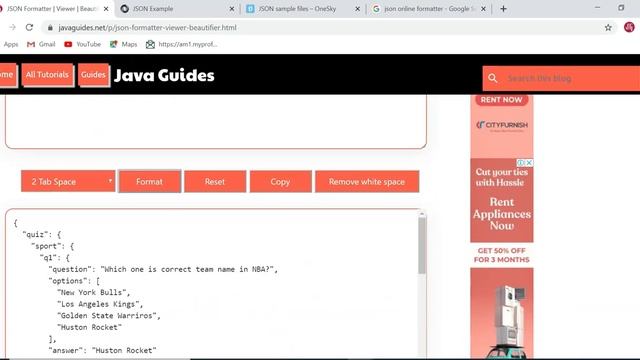View site security lock info

(x=50, y=28)
